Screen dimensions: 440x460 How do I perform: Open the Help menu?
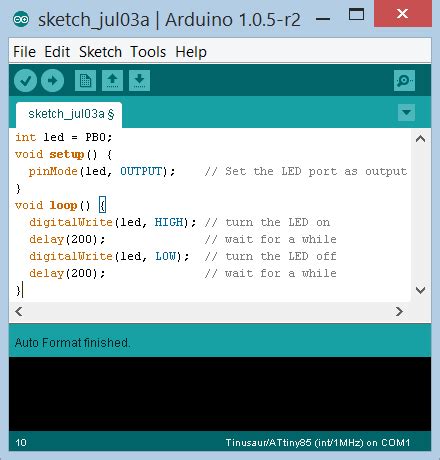pos(191,52)
